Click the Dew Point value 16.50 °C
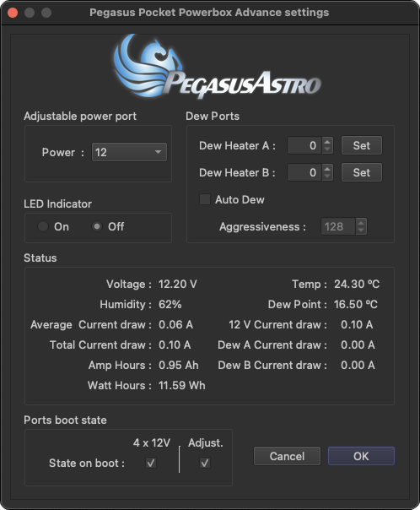This screenshot has height=510, width=420. pyautogui.click(x=356, y=305)
